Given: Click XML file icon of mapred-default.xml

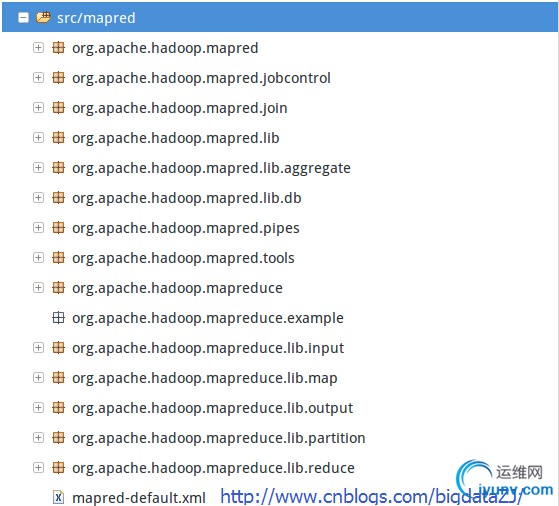Looking at the screenshot, I should (58, 497).
